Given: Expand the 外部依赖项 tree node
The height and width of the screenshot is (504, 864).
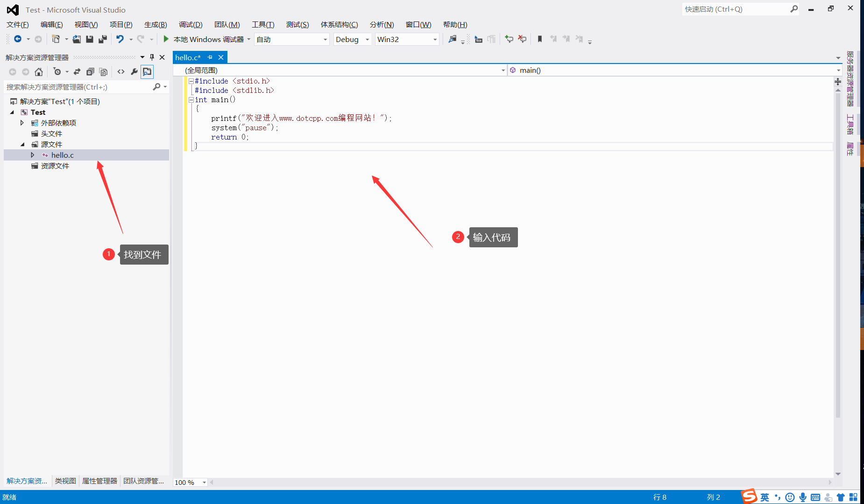Looking at the screenshot, I should pos(21,123).
